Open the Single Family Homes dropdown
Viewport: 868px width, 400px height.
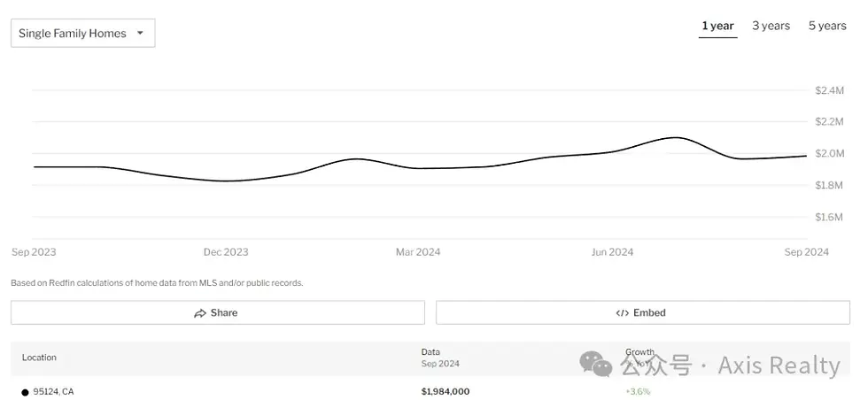click(x=82, y=34)
